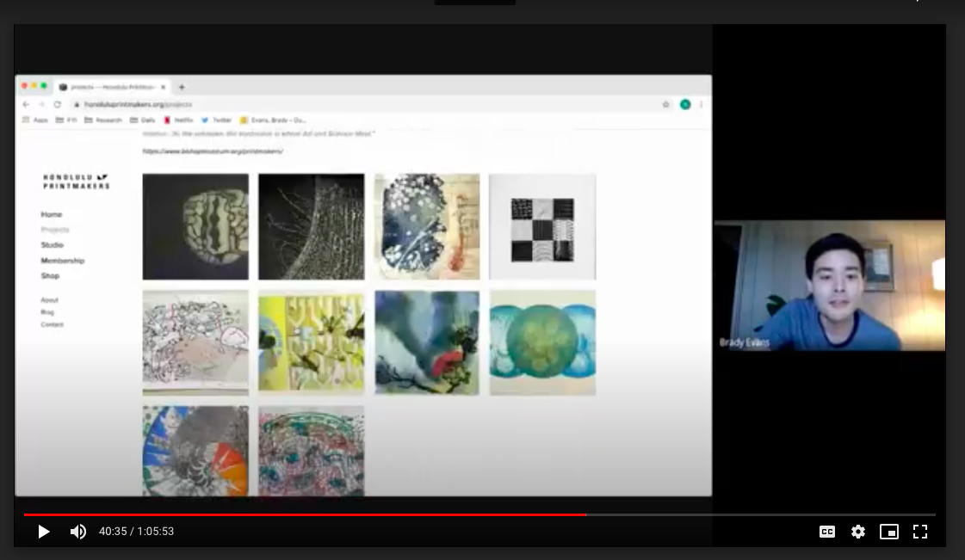
Task: Open the Contact link
Action: click(x=53, y=324)
